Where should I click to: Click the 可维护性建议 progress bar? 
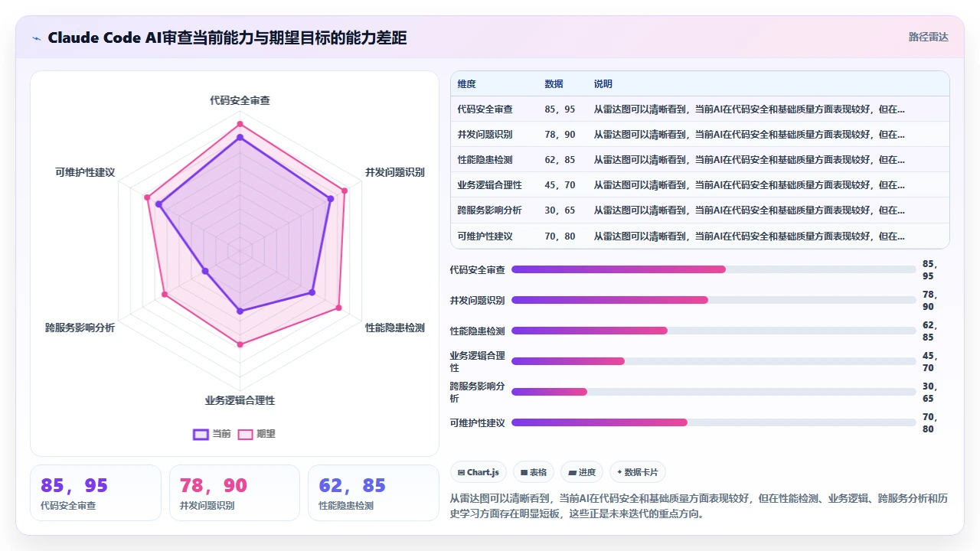714,422
